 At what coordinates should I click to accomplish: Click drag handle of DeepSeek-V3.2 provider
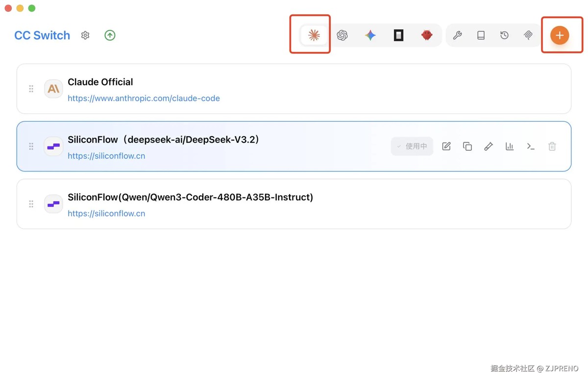coord(31,146)
